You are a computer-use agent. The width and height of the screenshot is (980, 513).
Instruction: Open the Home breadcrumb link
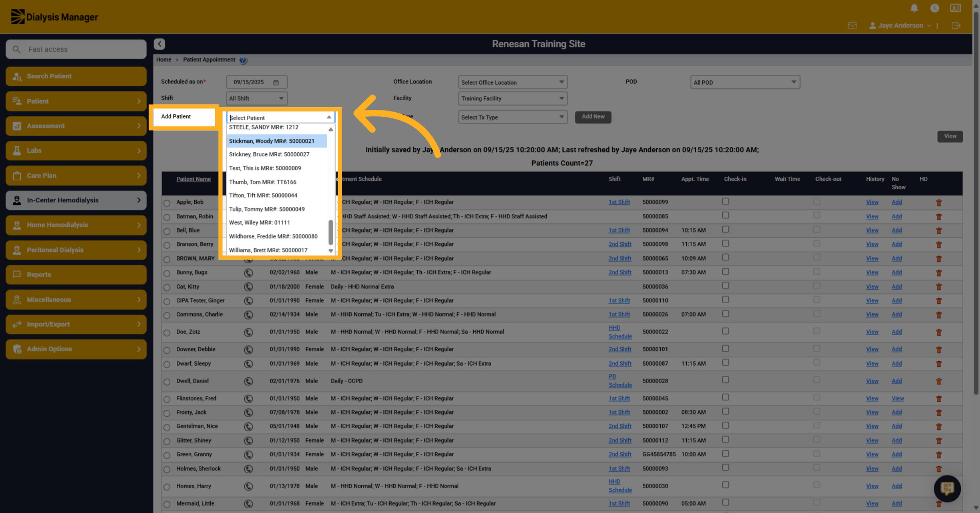164,60
